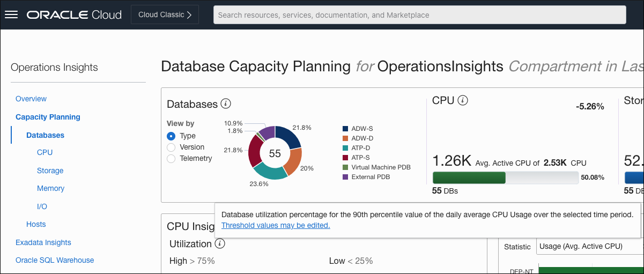Open the Statistic usage dropdown
This screenshot has height=274, width=644.
(x=589, y=246)
